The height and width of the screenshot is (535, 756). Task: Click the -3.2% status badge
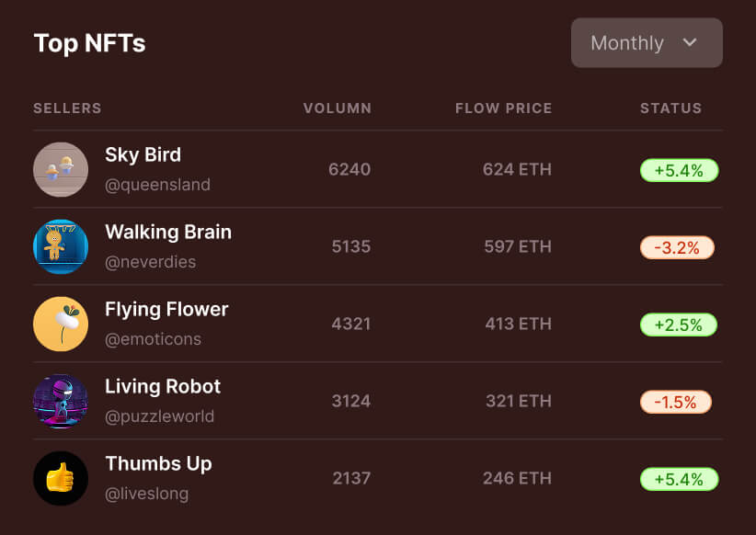click(x=677, y=247)
